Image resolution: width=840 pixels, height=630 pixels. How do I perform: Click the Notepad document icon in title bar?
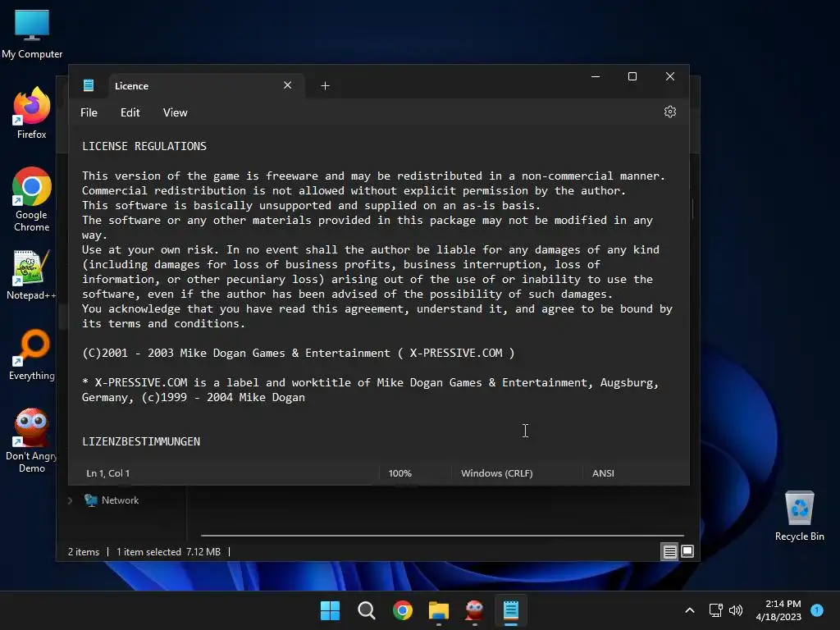coord(89,85)
